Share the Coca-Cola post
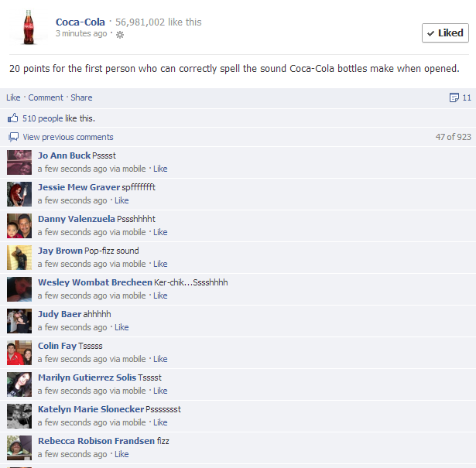The height and width of the screenshot is (468, 476). tap(81, 97)
